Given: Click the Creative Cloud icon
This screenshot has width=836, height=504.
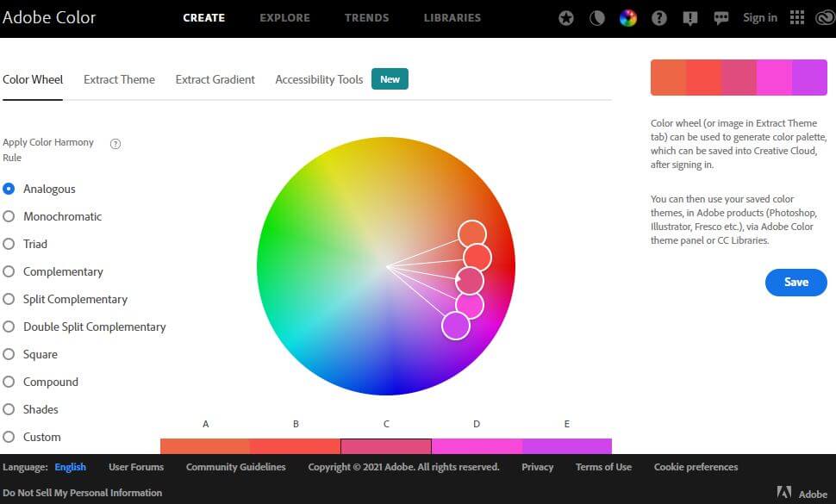Looking at the screenshot, I should pyautogui.click(x=826, y=18).
